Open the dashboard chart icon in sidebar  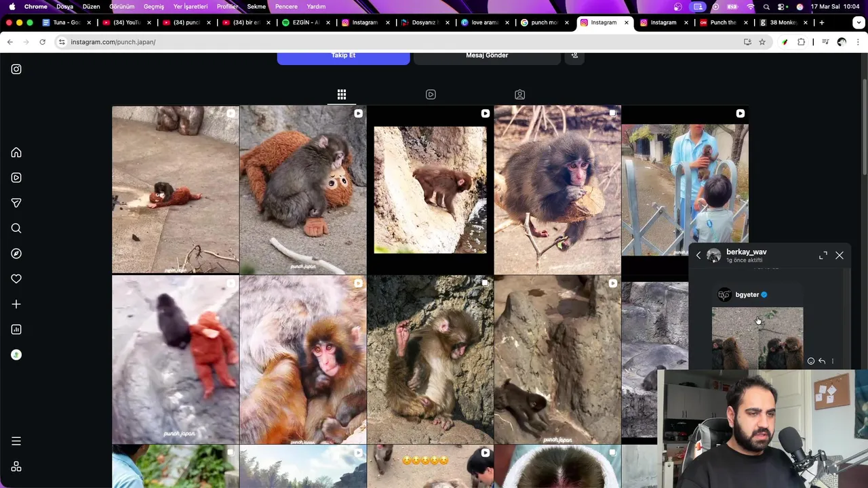point(16,329)
